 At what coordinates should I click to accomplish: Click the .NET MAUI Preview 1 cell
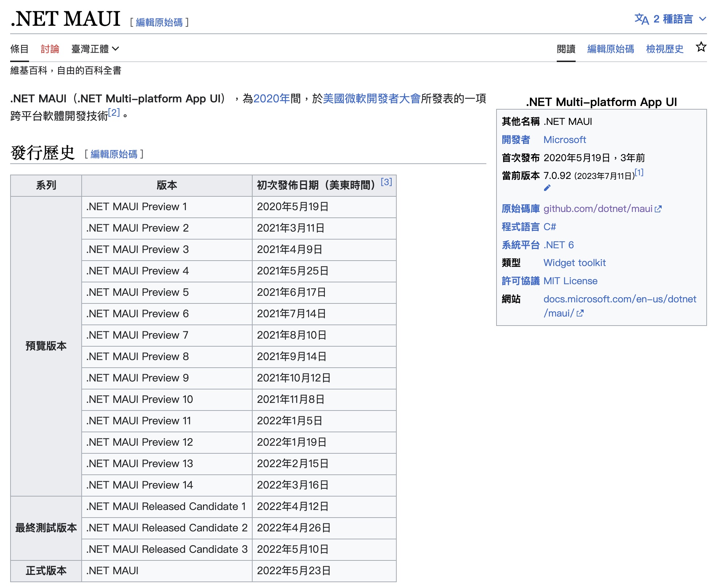(167, 207)
